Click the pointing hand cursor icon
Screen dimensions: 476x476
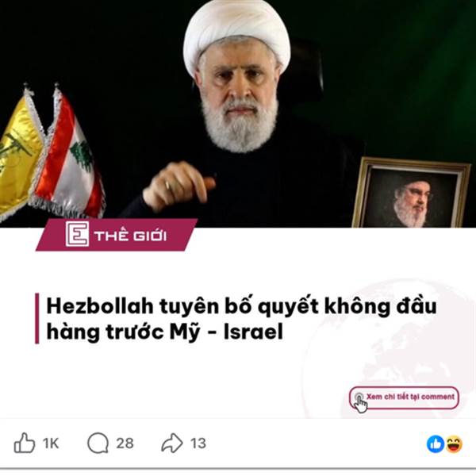[360, 403]
